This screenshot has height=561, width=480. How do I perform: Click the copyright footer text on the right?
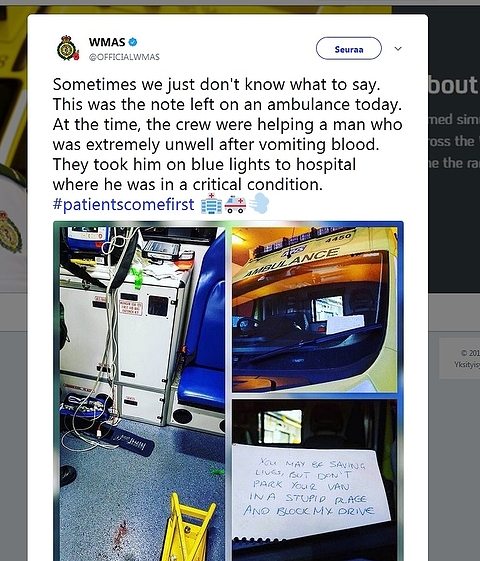470,353
